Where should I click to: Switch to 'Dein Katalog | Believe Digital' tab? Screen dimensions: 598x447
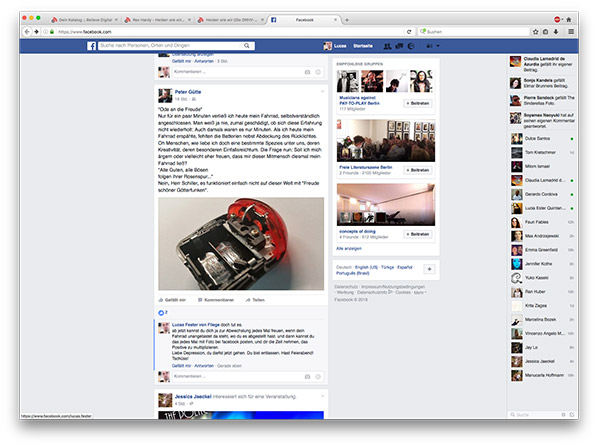[x=85, y=20]
